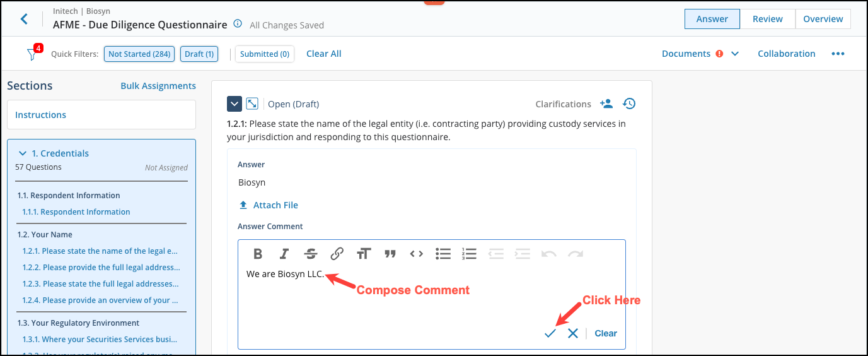This screenshot has width=868, height=356.
Task: Click the All Changes Saved status
Action: [x=287, y=25]
